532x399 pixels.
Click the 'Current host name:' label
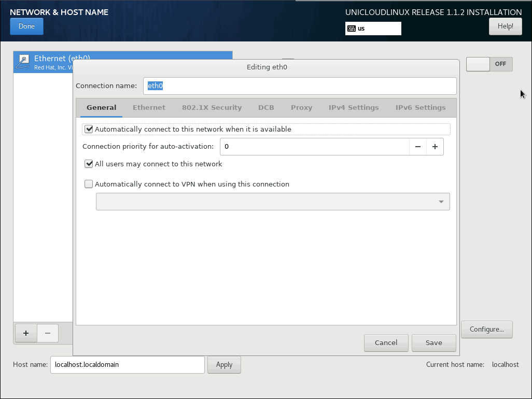[455, 365]
